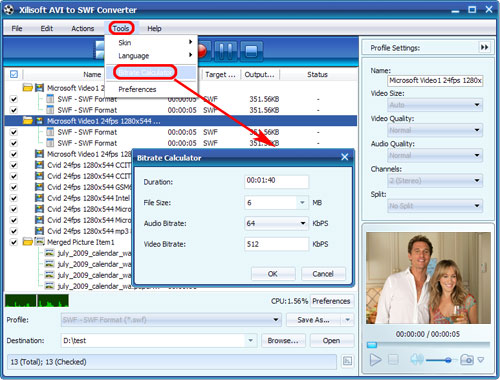500x380 pixels.
Task: Open the conversion log icon beside status bar
Action: (347, 361)
